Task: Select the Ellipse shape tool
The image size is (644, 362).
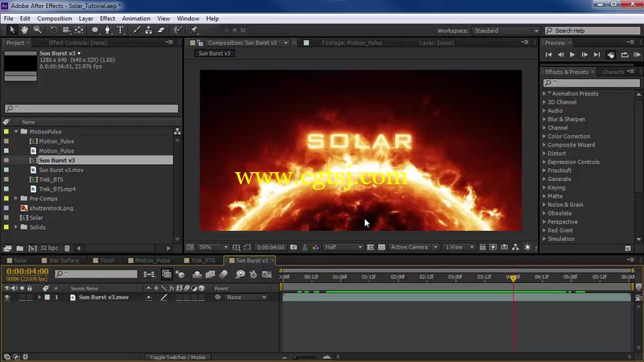Action: pos(95,30)
